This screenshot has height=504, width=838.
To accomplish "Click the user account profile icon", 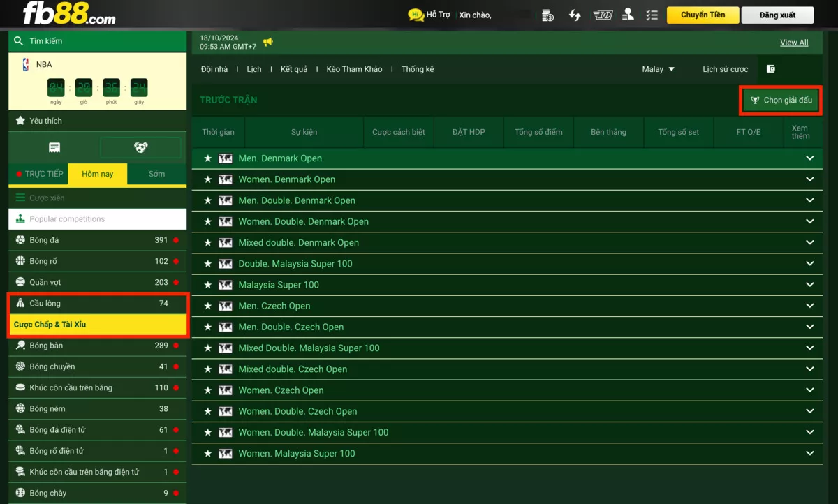I will 628,15.
